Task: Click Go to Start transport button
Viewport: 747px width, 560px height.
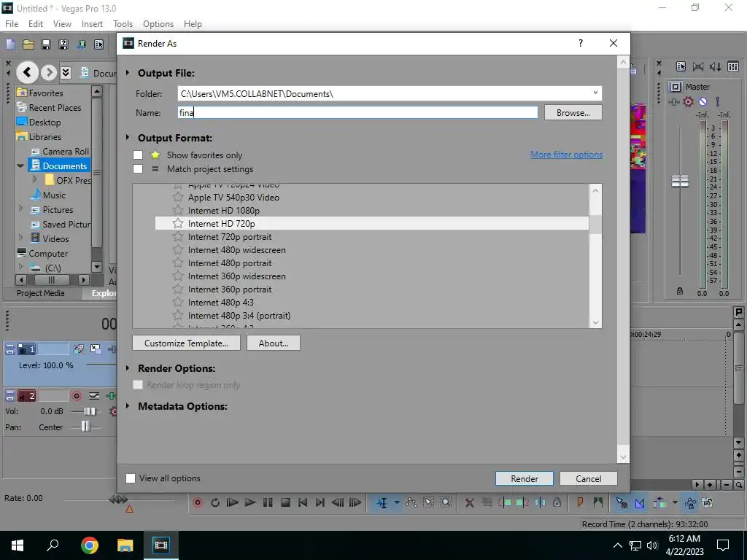Action: click(303, 502)
